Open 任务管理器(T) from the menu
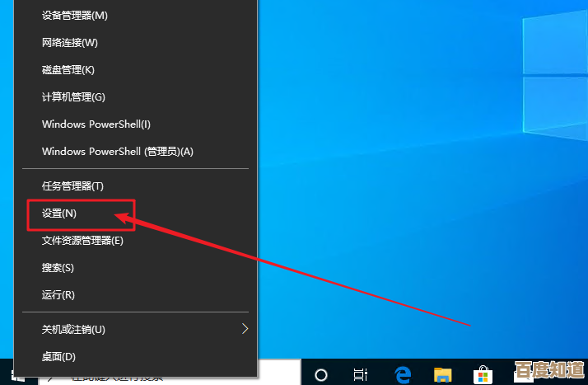Screen dimensions: 588x385 (x=72, y=186)
